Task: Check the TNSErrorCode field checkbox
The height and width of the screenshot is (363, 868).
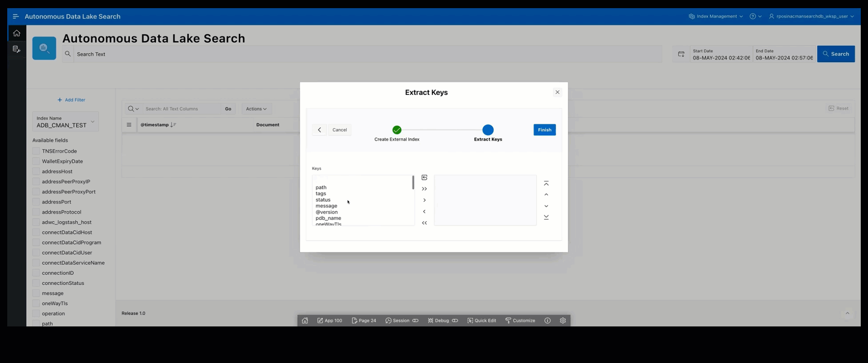Action: click(36, 151)
